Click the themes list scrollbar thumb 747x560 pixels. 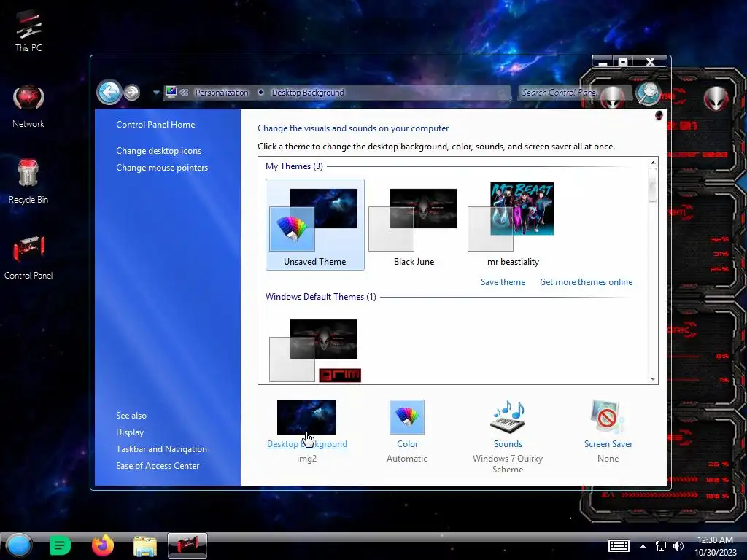point(653,184)
